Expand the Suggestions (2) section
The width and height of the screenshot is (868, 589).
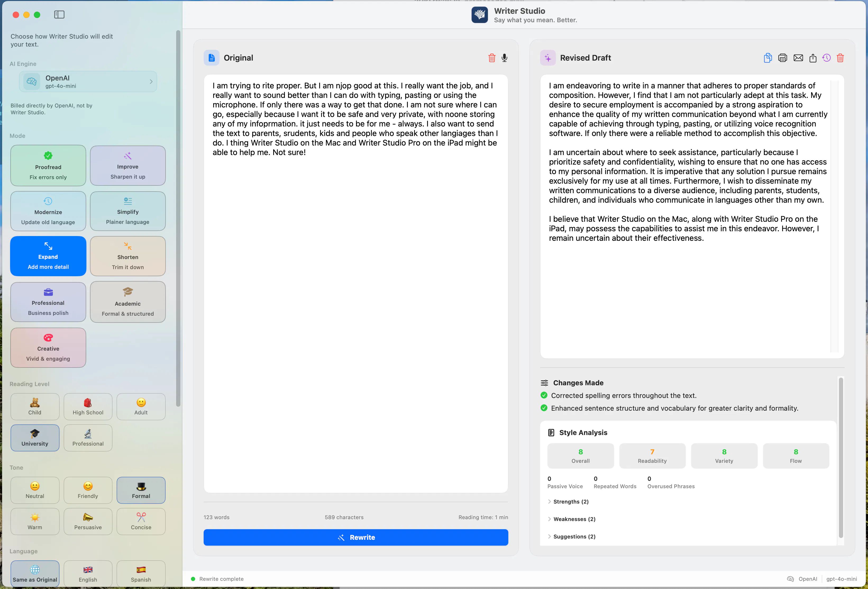coord(572,537)
